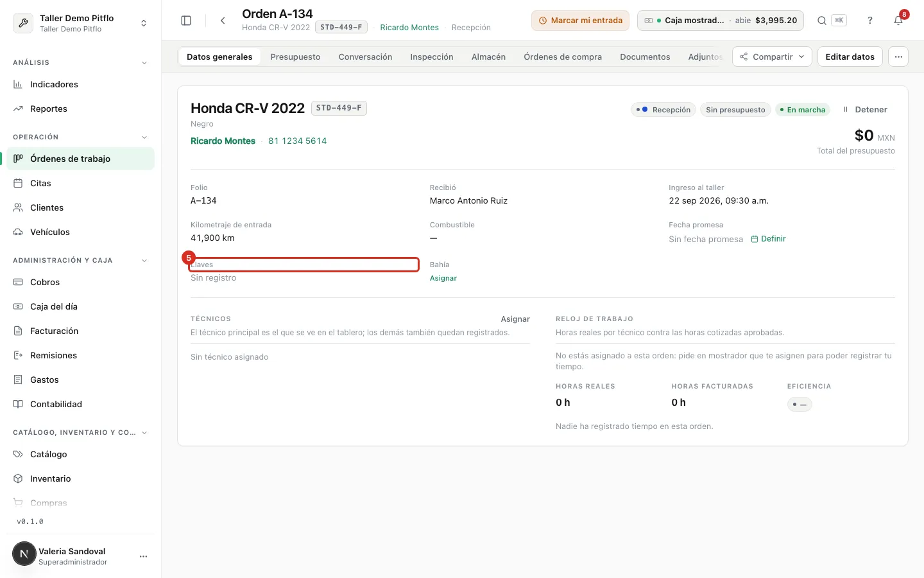Screen dimensions: 924x578
Task: Switch to the Conversación tab
Action: [365, 57]
